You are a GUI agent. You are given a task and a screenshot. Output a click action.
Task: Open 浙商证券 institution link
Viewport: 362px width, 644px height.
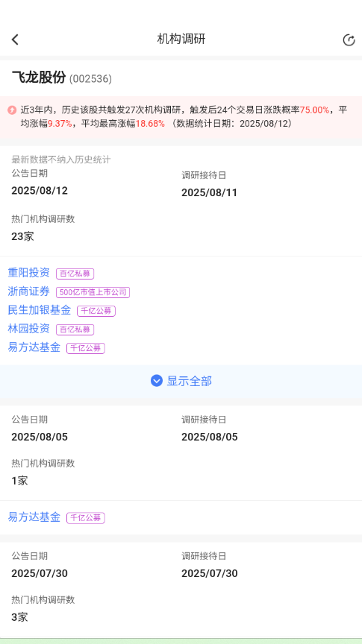(29, 291)
